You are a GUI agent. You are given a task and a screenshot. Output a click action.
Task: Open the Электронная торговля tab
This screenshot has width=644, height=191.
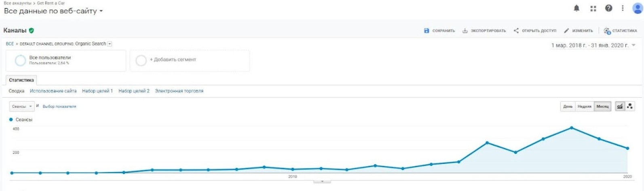(179, 91)
